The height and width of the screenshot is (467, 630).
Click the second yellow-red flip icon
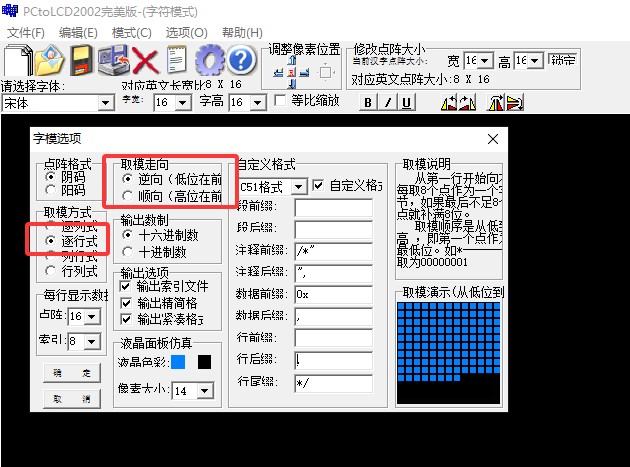(x=467, y=102)
